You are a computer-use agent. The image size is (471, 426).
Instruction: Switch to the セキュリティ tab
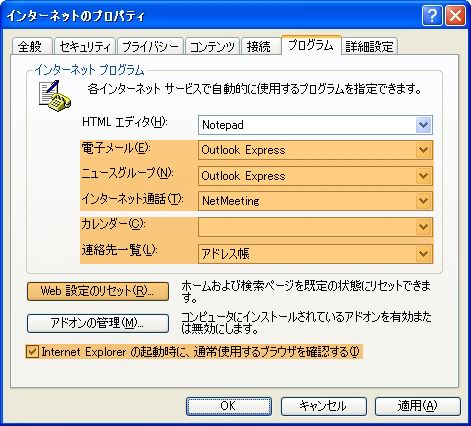[85, 46]
